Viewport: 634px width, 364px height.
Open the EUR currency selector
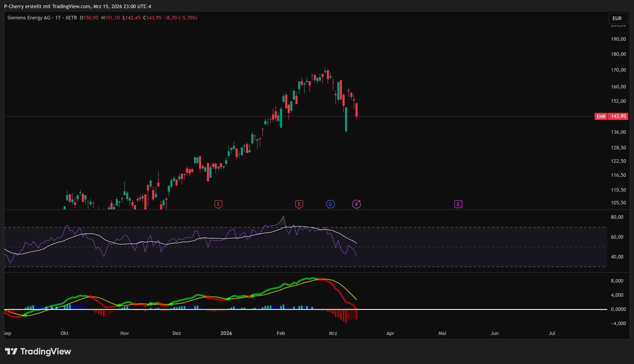[617, 18]
